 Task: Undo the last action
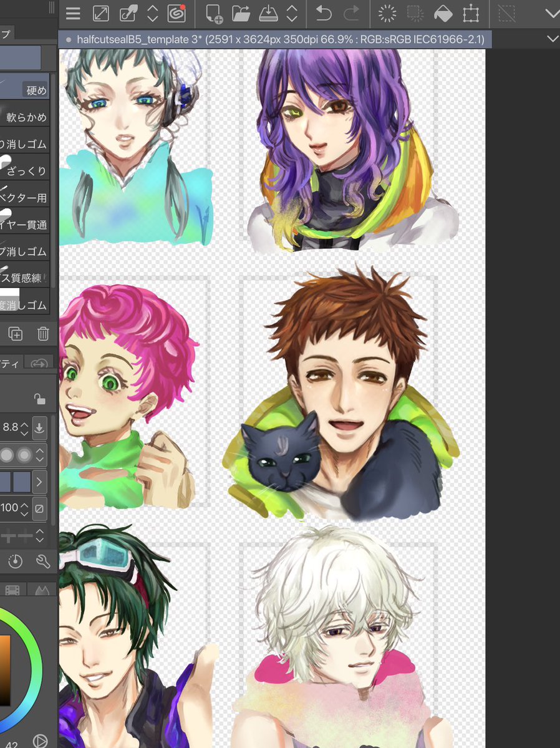click(324, 13)
